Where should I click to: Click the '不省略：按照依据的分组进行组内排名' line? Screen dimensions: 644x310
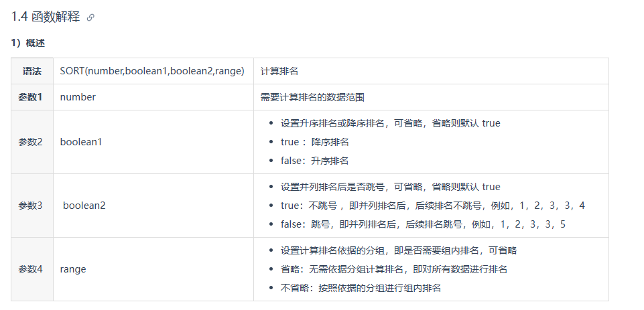coord(361,288)
